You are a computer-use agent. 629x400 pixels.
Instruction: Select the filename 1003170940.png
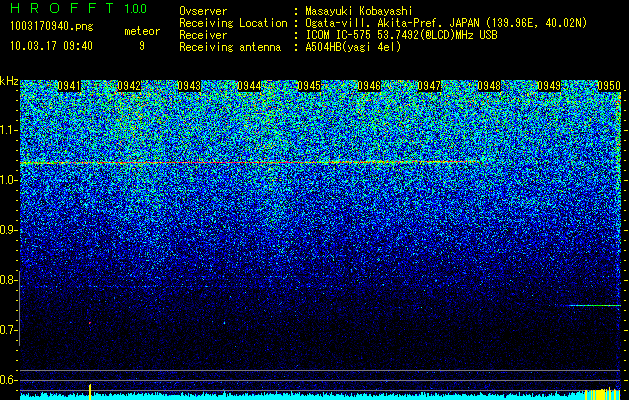52,27
